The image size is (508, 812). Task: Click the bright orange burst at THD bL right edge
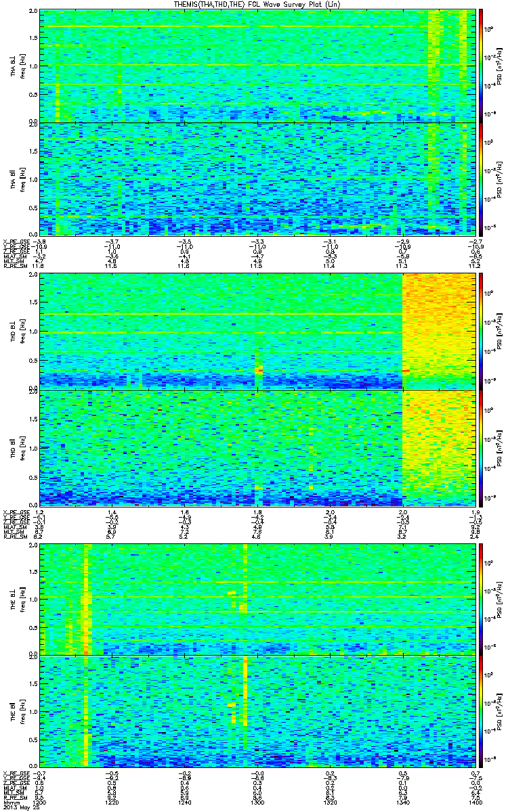click(438, 331)
